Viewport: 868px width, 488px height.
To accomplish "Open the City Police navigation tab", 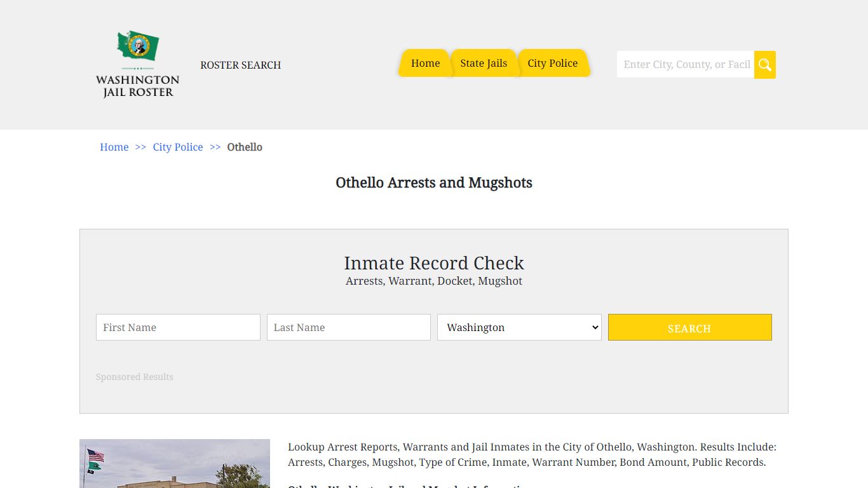I will 553,63.
